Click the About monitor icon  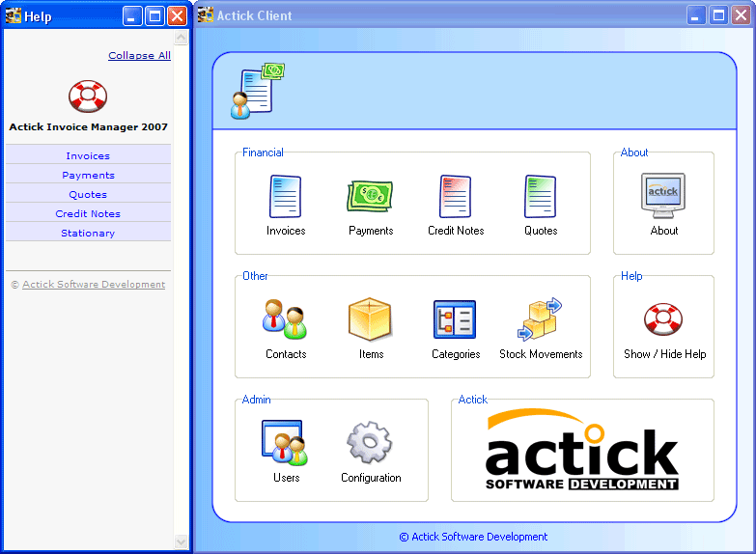pos(663,196)
